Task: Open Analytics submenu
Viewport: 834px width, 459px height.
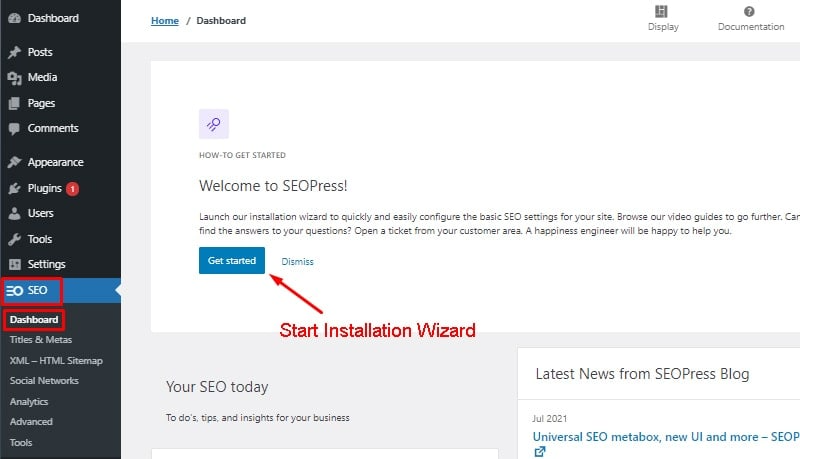Action: click(x=29, y=402)
